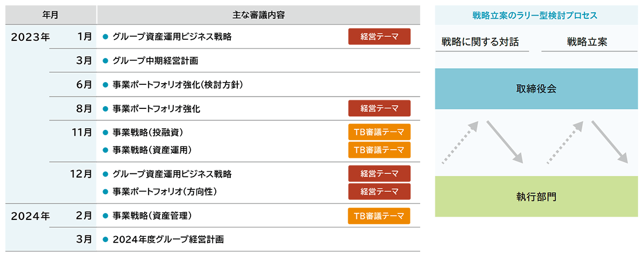The height and width of the screenshot is (257, 644).
Task: Select the TB審議テーマ badge beside 事業戦略(投融資)
Action: [x=379, y=132]
